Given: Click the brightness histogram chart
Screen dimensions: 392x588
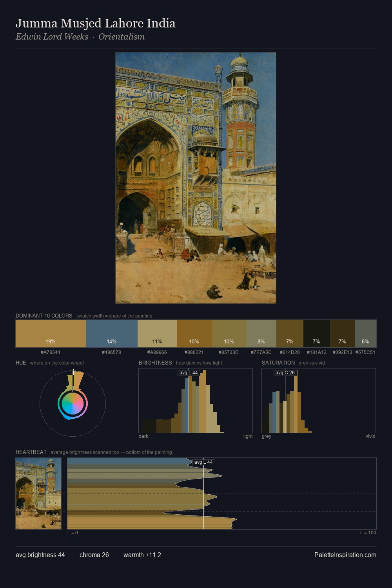Looking at the screenshot, I should pos(196,401).
